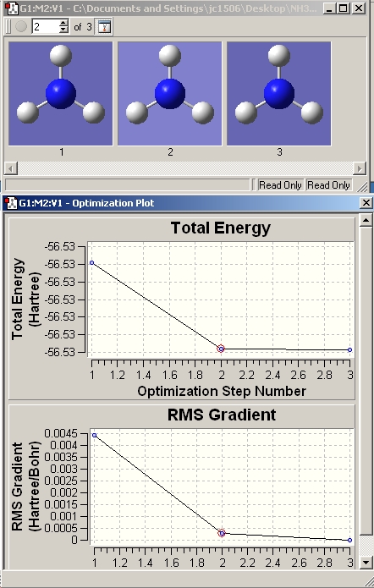
Task: Click the left arrow of the thumbnail scrollbar
Action: (10, 168)
